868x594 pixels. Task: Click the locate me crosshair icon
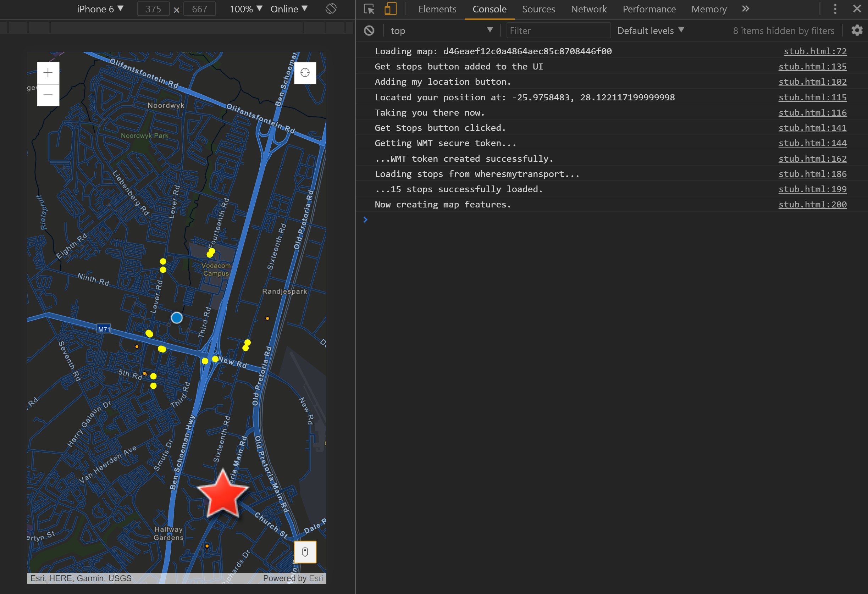coord(305,73)
